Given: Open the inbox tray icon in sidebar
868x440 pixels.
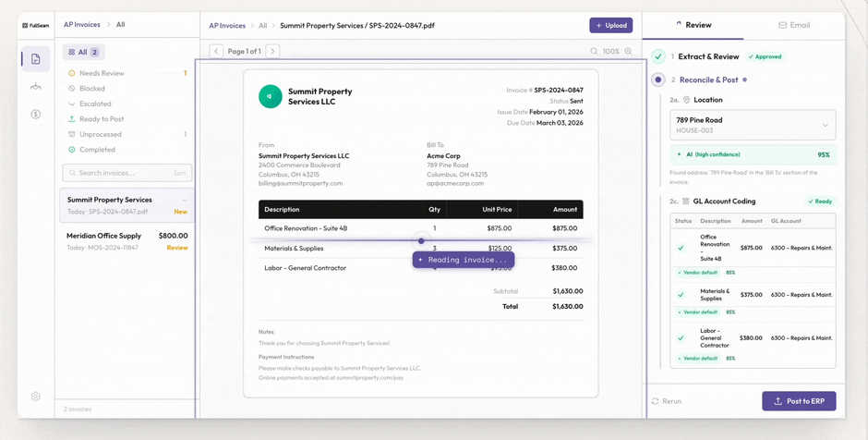Looking at the screenshot, I should point(35,87).
